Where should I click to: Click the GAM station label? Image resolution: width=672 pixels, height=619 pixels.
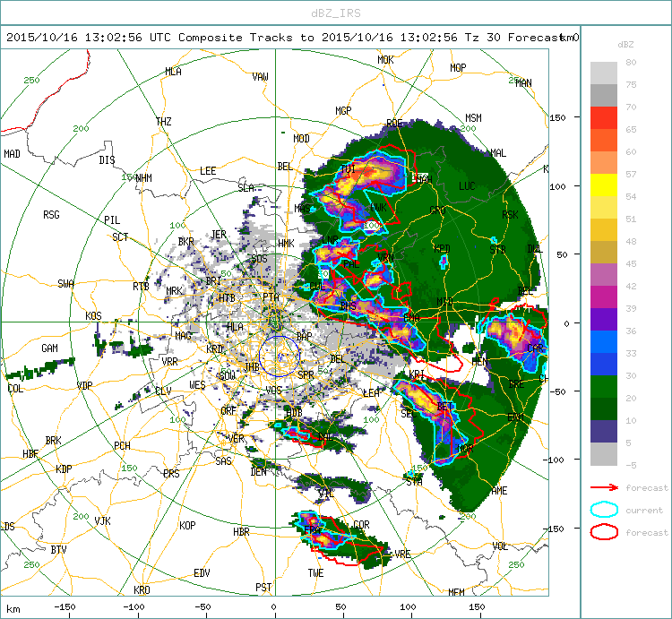tap(49, 348)
